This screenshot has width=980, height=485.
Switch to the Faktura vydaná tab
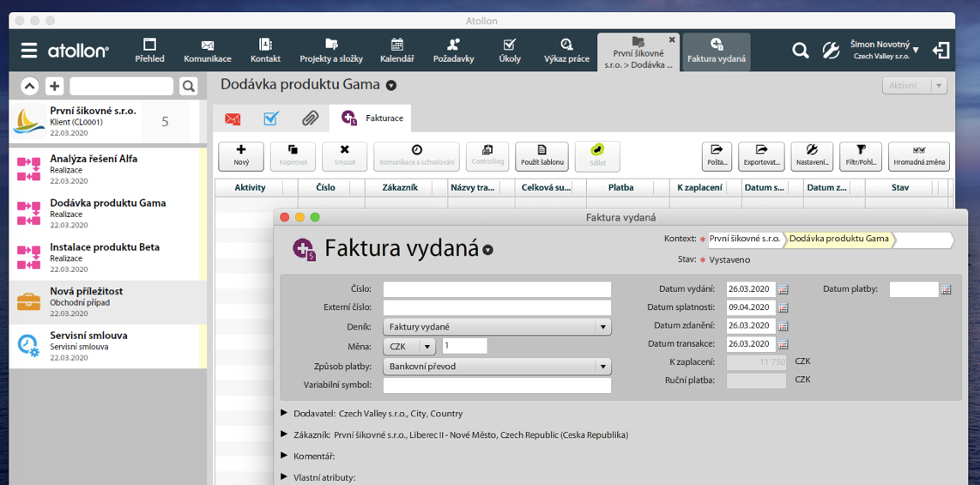(x=716, y=51)
